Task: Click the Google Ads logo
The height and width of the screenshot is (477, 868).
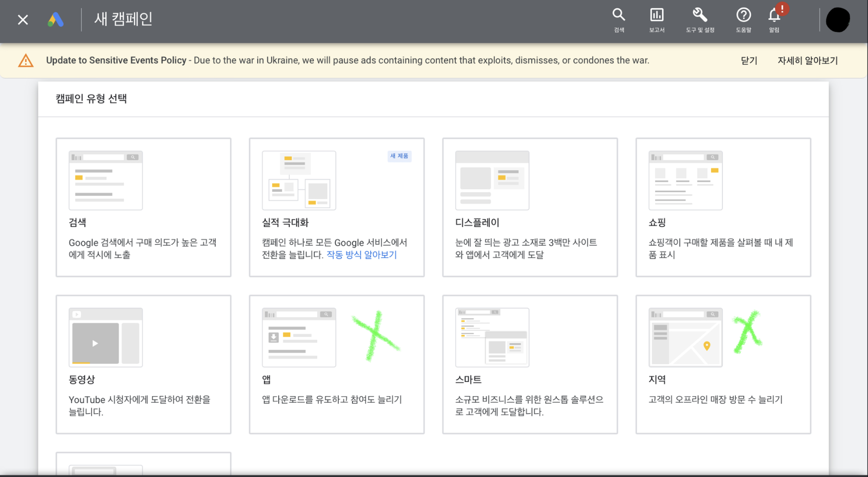Action: [x=55, y=20]
